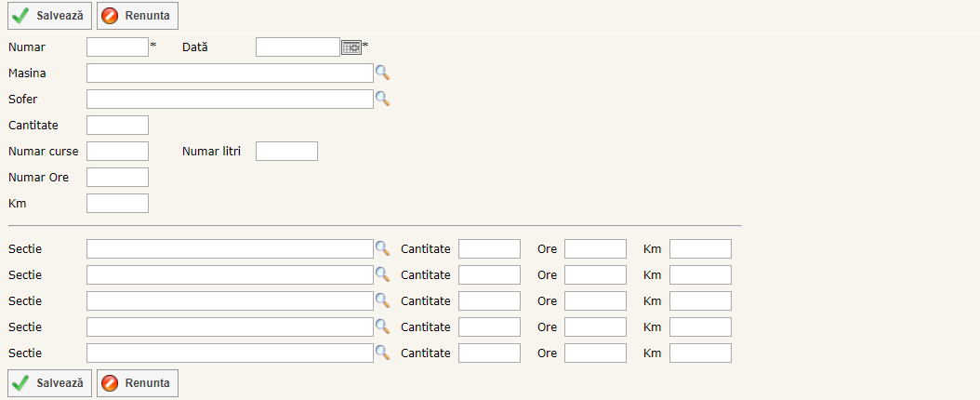Open lookup for the fifth Sectie row
The height and width of the screenshot is (400, 980).
[x=381, y=353]
